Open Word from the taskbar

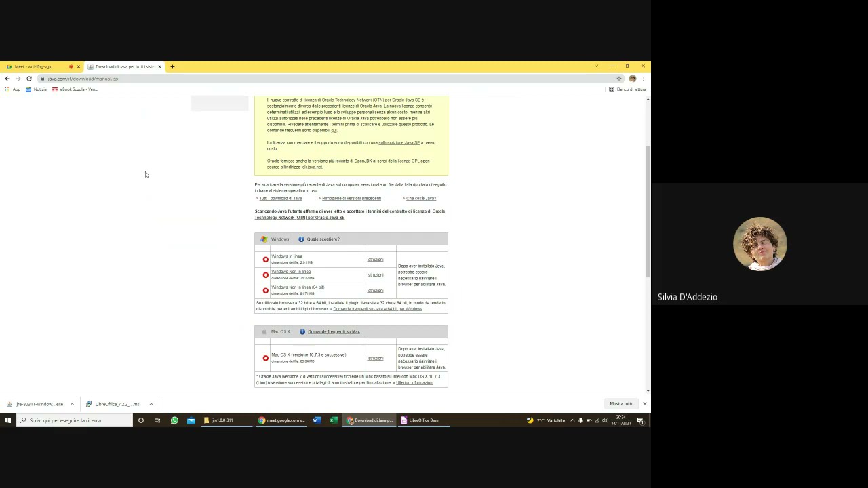[316, 420]
